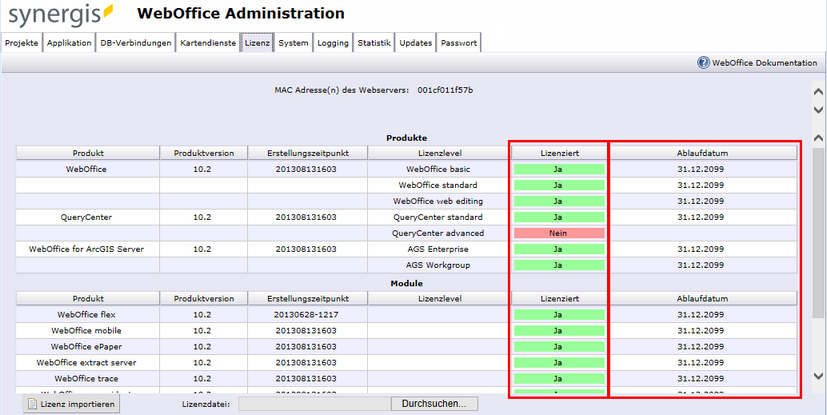Click Ablaufdatum header in Module table
Screen dimensions: 827x415
[x=703, y=298]
